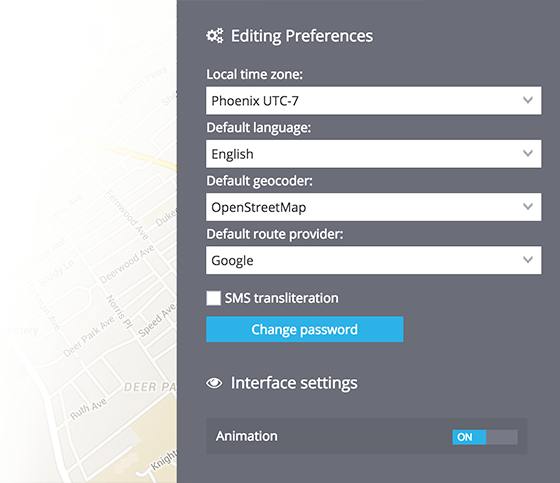Click Ruth Ave label on the map
The image size is (560, 483).
coord(88,409)
